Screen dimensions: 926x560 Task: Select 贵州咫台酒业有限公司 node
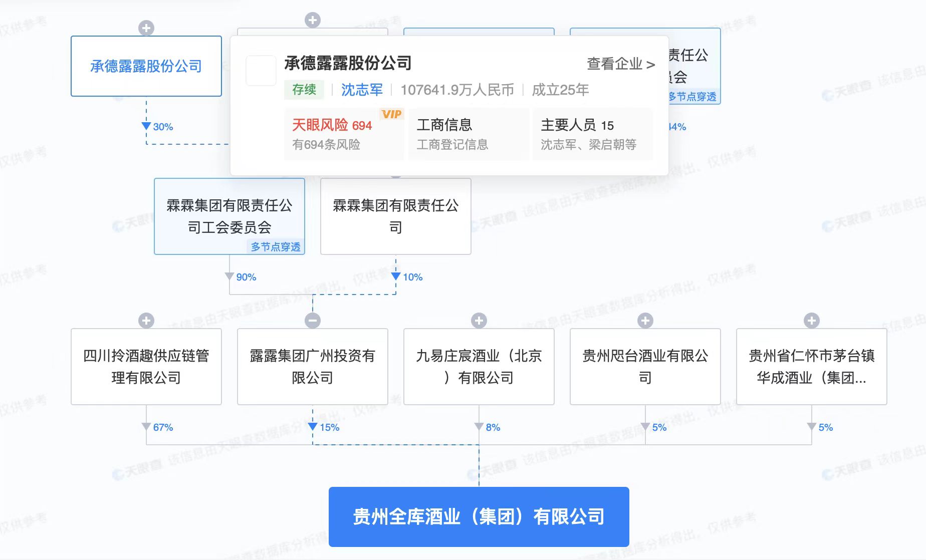coord(645,367)
